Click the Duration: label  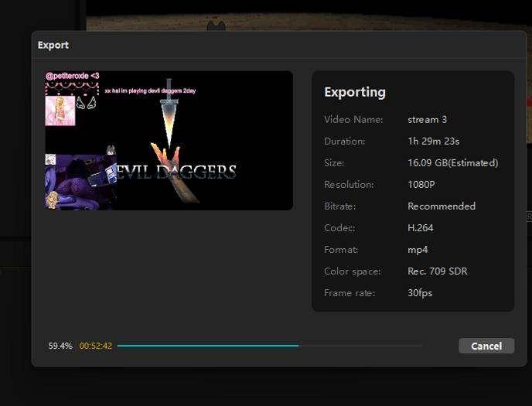[x=344, y=141]
